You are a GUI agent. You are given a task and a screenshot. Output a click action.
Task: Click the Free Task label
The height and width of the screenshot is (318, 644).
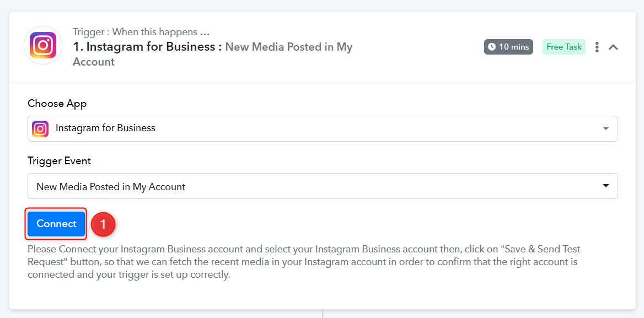pyautogui.click(x=564, y=47)
